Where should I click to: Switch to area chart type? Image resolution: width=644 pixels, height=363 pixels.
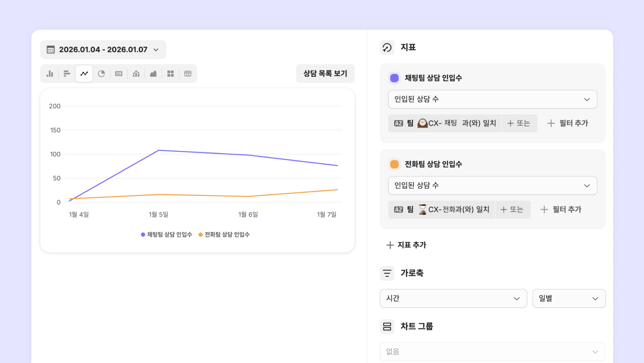coord(153,74)
